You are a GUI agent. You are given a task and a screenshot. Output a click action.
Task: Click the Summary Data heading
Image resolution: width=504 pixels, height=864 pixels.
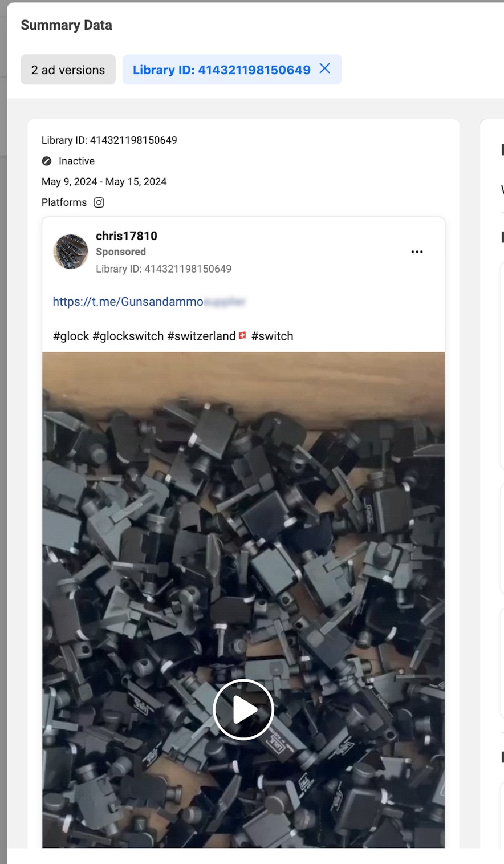click(67, 25)
